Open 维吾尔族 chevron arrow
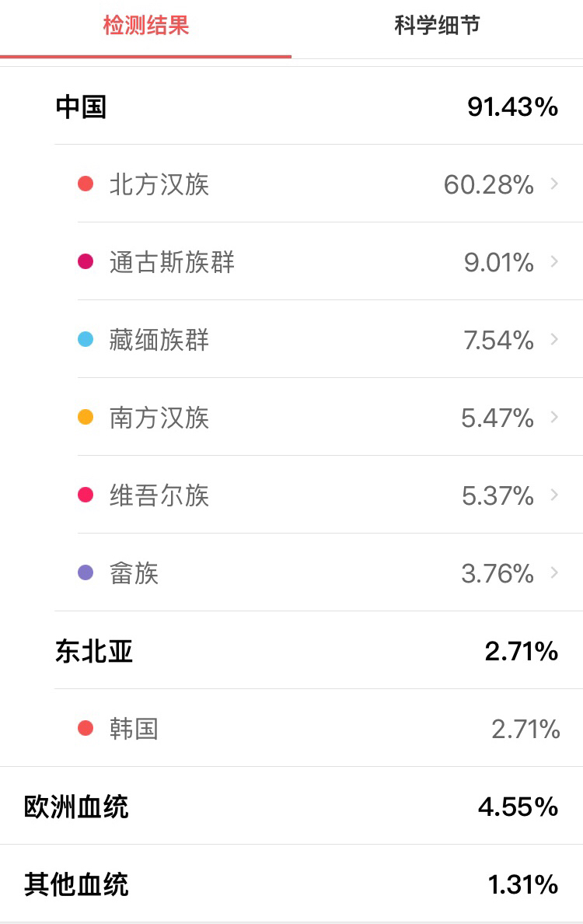The width and height of the screenshot is (583, 924). [x=554, y=495]
